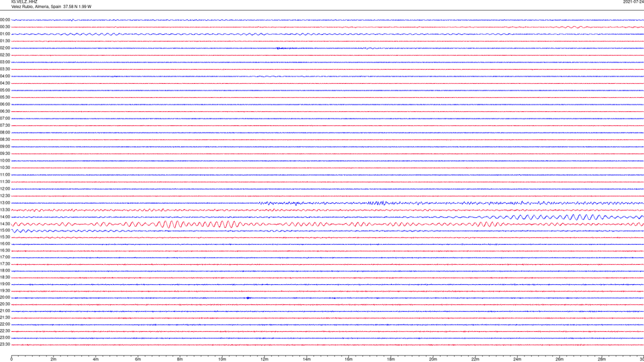Image resolution: width=644 pixels, height=362 pixels.
Task: Pick the 01:30 row label
Action: (5, 41)
